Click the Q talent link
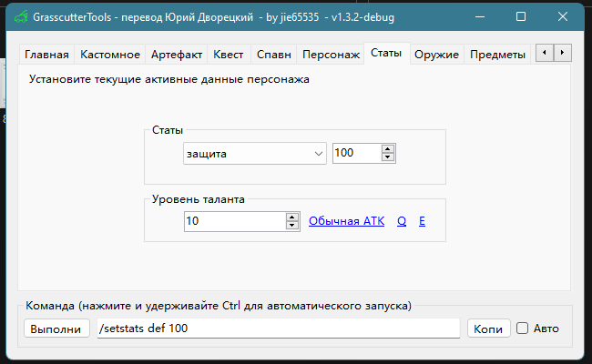 [402, 221]
